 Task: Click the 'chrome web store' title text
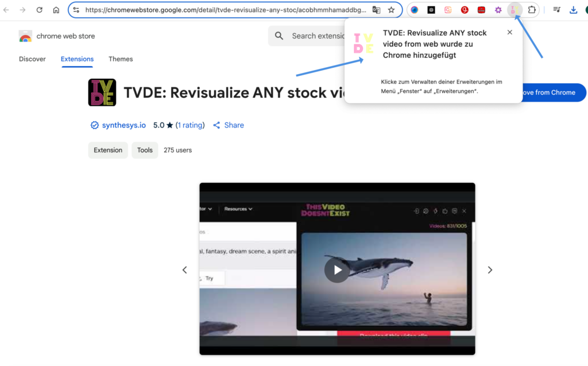click(x=65, y=36)
